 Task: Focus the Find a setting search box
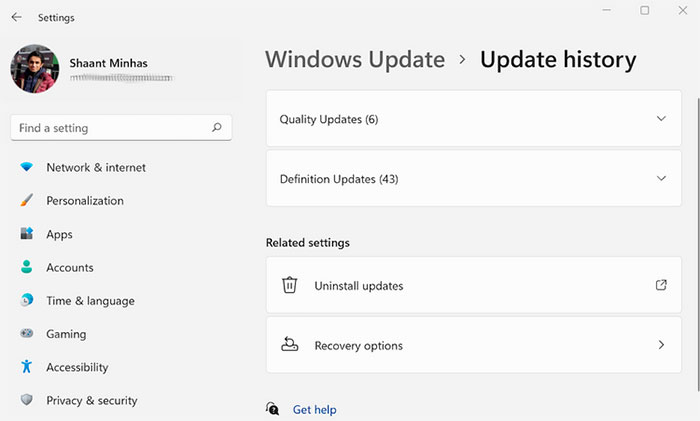point(110,128)
